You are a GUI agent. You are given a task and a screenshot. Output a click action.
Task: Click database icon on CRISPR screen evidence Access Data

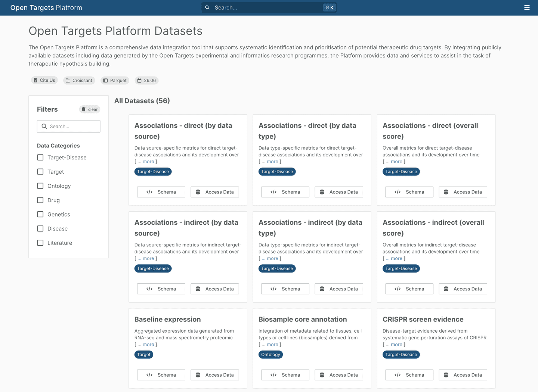[x=446, y=375]
